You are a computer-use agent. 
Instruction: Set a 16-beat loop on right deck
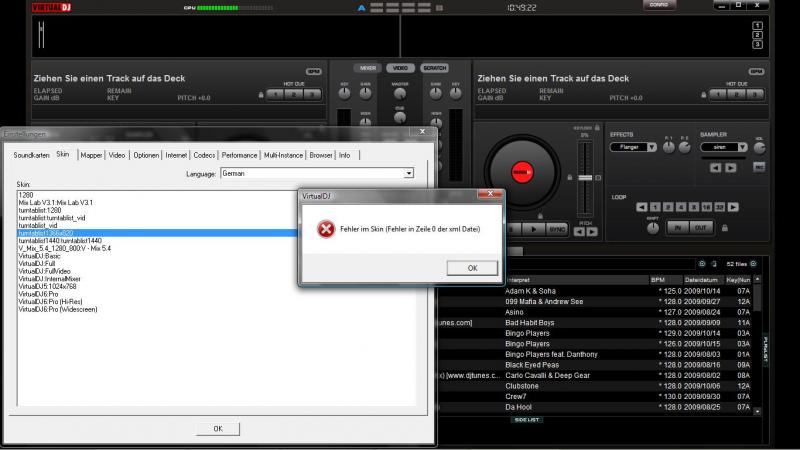point(707,207)
